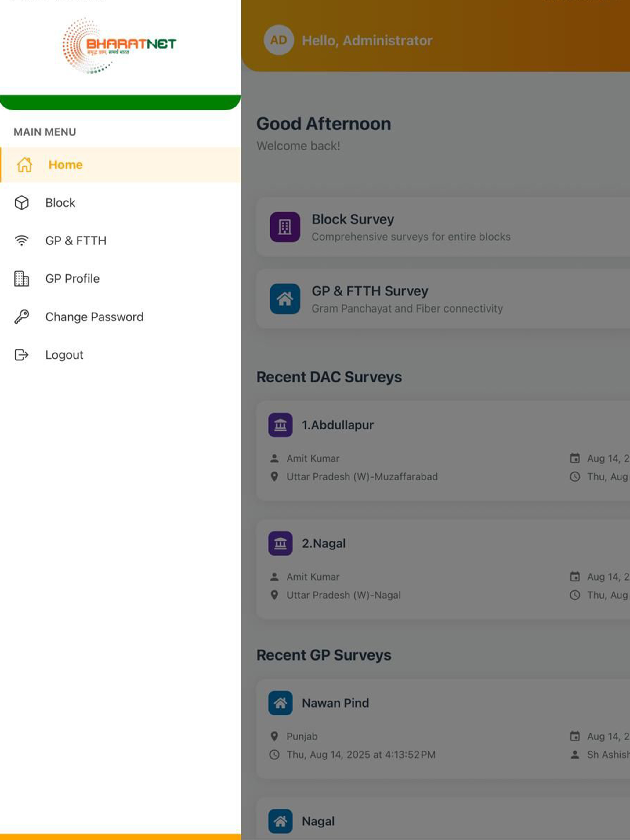The height and width of the screenshot is (840, 630).
Task: Click the location pin beside Uttar Pradesh (W)-Muzaffarabad
Action: 274,476
